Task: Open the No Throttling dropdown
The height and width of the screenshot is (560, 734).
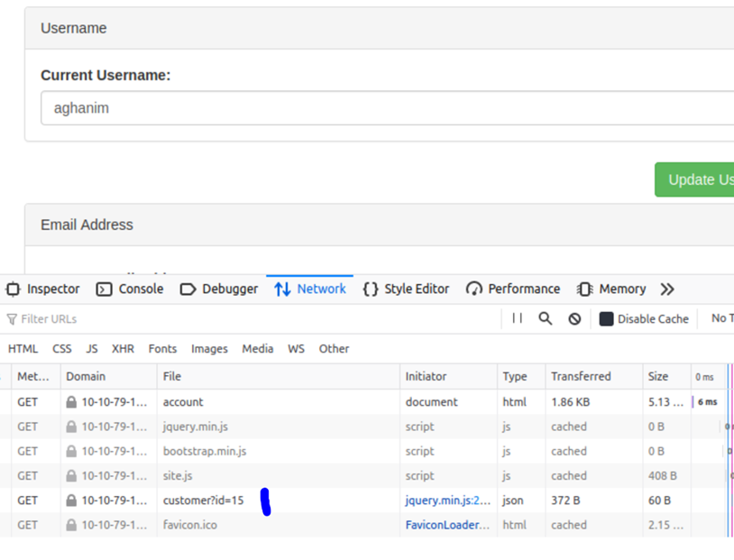Action: coord(721,318)
